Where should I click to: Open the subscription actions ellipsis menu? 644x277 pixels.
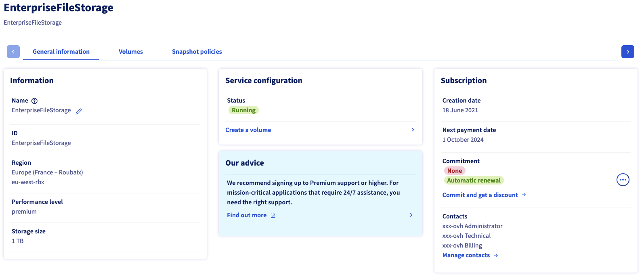tap(623, 180)
